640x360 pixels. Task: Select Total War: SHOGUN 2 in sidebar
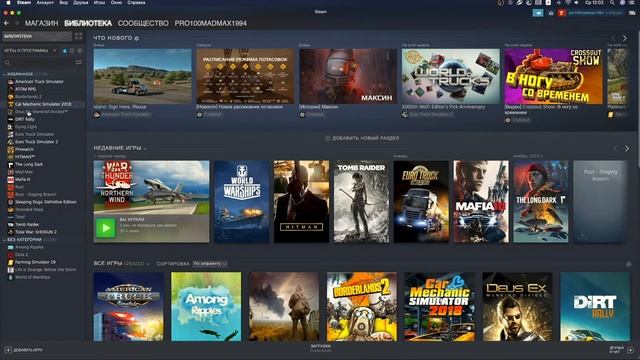click(x=36, y=232)
